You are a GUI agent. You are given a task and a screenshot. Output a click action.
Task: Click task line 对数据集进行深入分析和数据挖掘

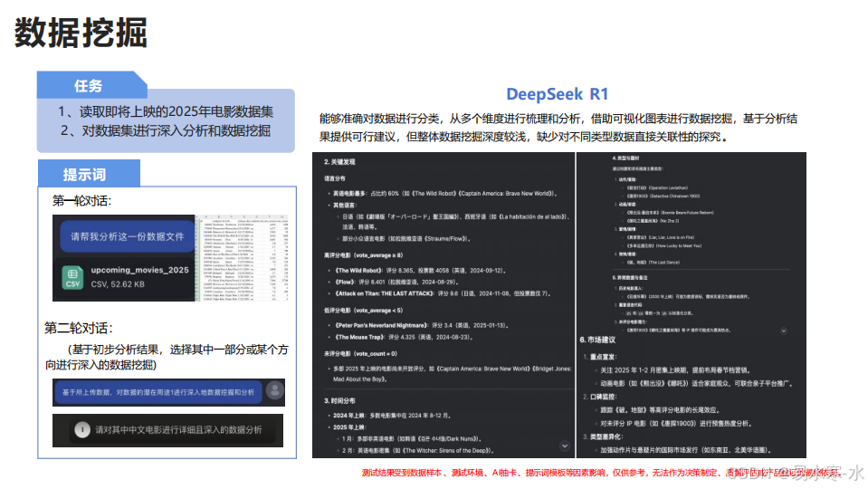pyautogui.click(x=166, y=131)
